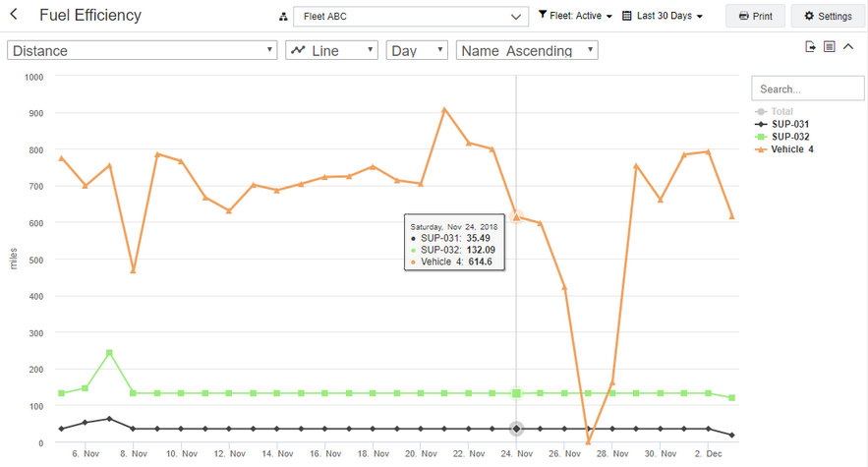Open the Day grouping dropdown
868x467 pixels.
[417, 50]
